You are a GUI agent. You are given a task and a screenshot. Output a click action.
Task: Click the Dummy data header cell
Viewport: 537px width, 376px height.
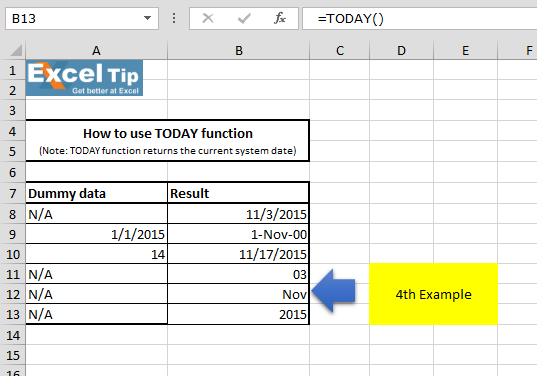click(x=97, y=193)
